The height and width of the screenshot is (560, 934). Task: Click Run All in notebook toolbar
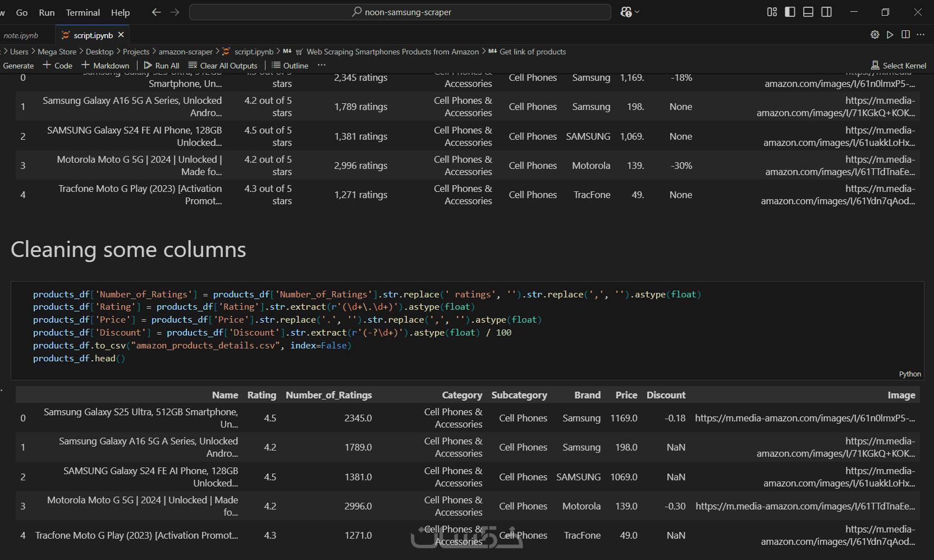tap(162, 66)
